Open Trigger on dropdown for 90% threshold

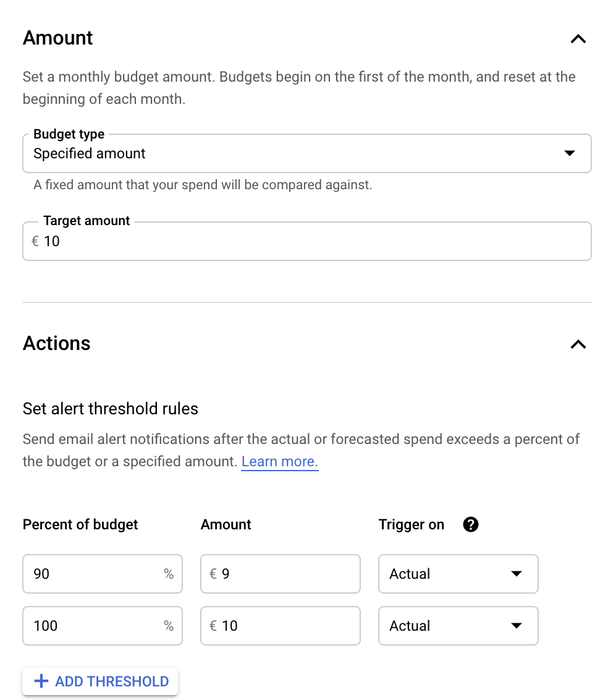click(458, 574)
